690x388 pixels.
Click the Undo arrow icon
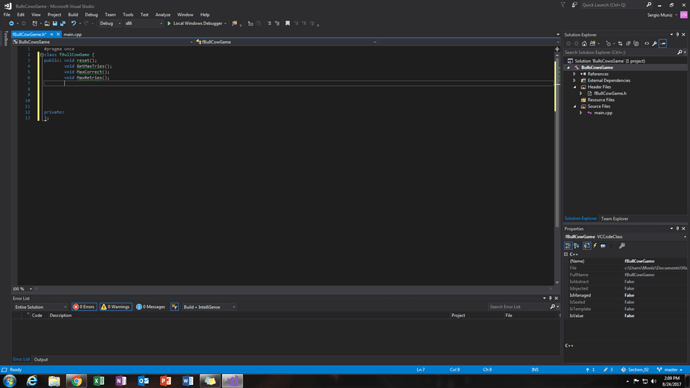tap(73, 23)
